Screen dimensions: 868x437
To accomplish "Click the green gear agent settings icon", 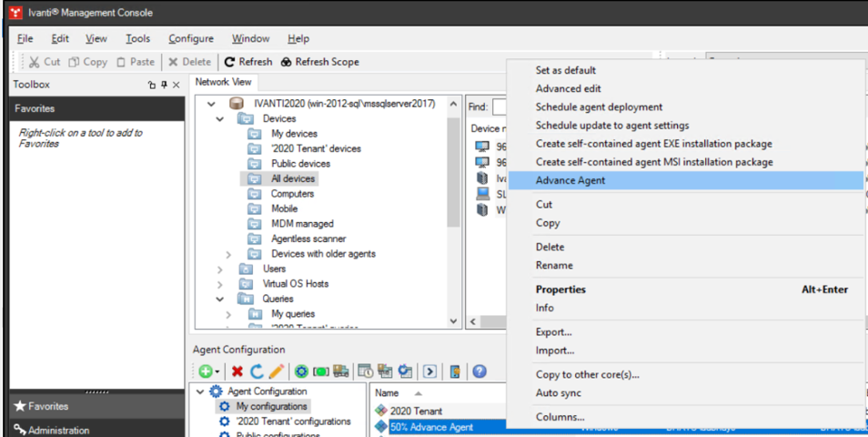I will pyautogui.click(x=302, y=371).
